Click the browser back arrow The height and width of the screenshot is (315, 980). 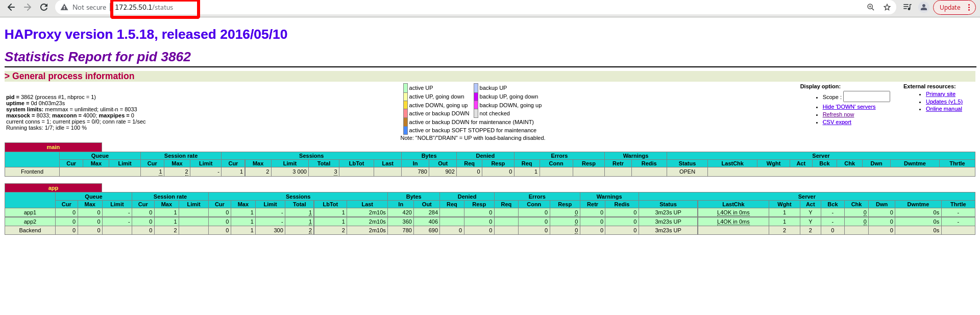pyautogui.click(x=11, y=7)
